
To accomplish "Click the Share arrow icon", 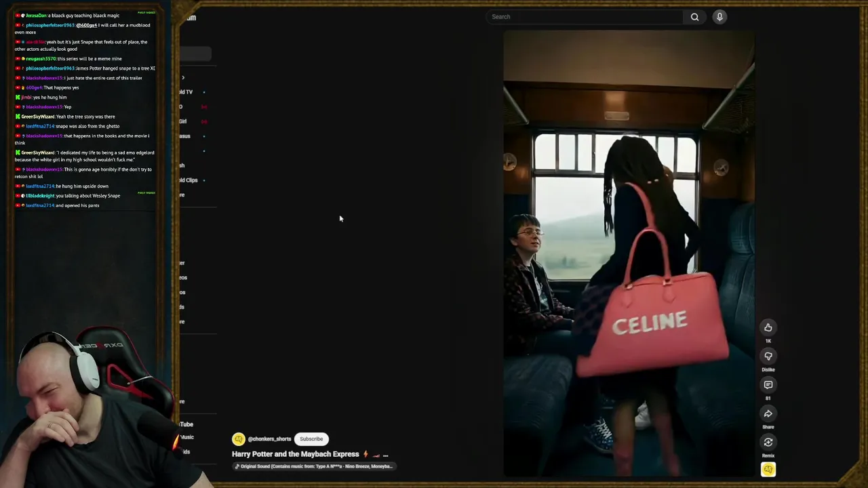I will click(x=768, y=413).
